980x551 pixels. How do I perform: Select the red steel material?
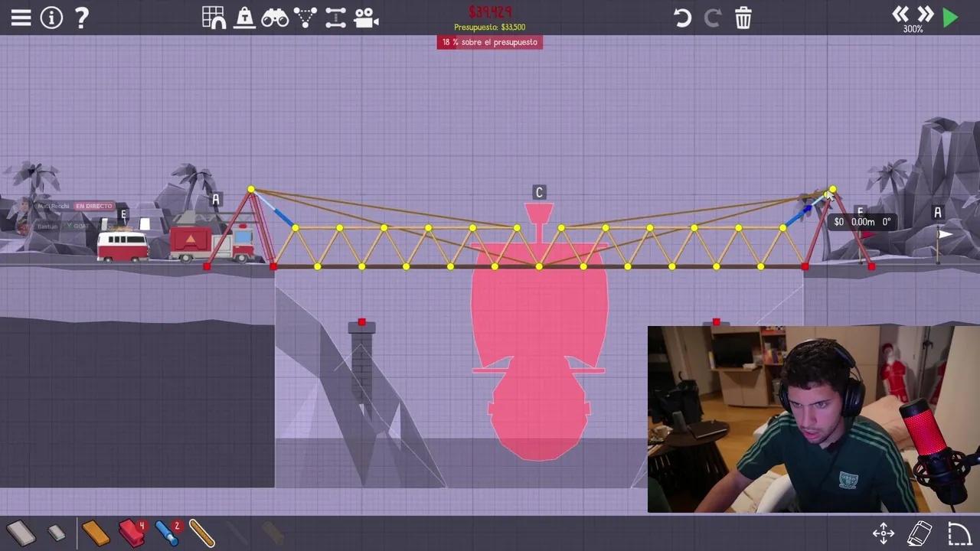point(132,533)
